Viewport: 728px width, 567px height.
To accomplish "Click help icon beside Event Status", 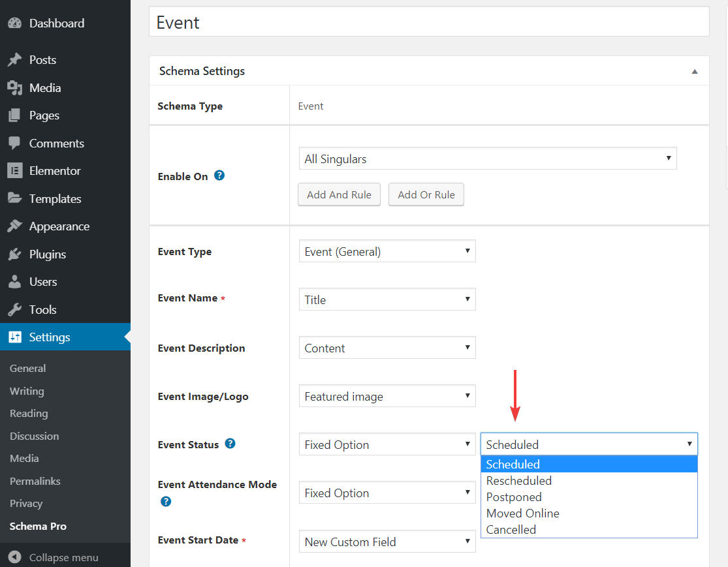I will [x=230, y=444].
